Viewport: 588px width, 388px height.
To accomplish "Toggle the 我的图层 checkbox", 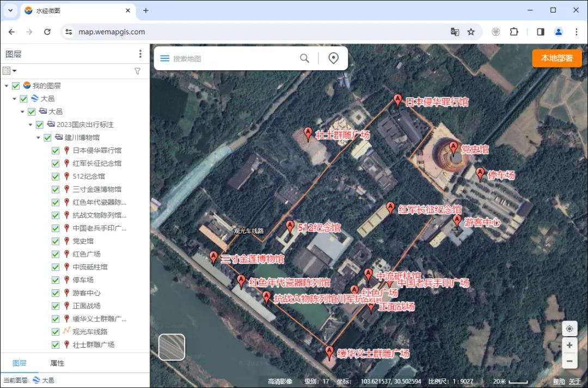I will pos(16,86).
